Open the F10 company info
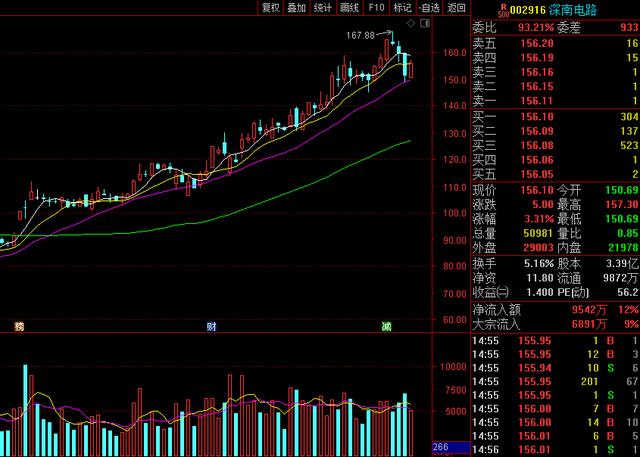 tap(376, 7)
